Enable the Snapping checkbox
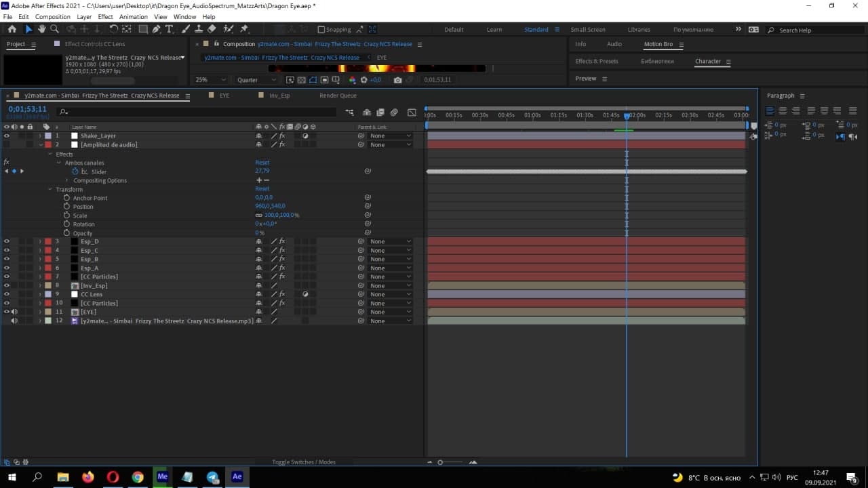The image size is (868, 488). (321, 30)
